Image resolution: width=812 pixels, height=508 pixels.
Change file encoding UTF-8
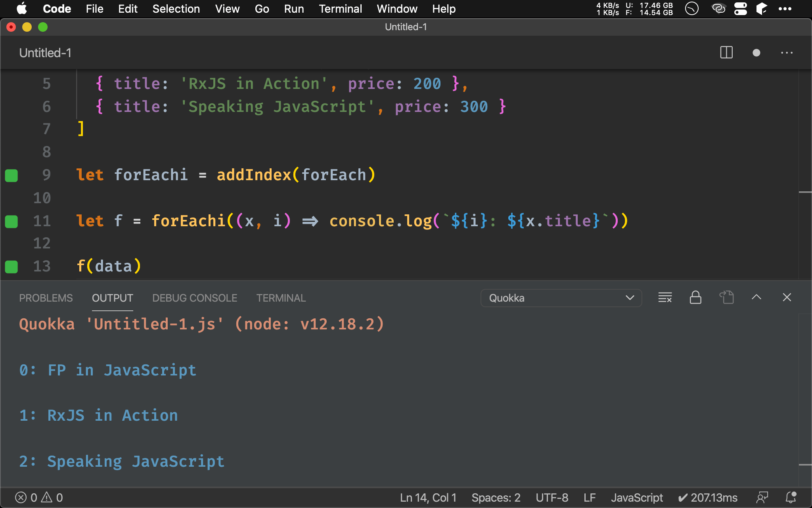pos(552,498)
